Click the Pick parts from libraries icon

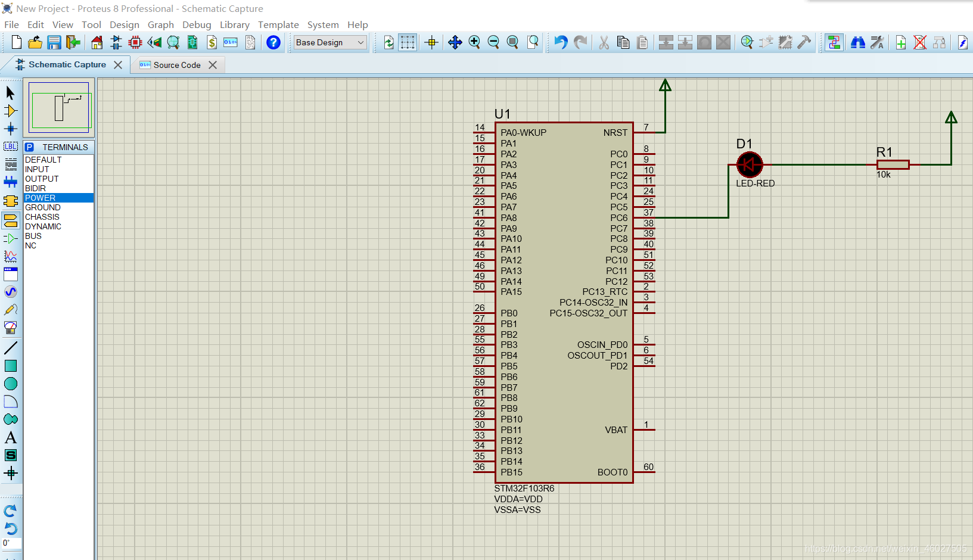tap(747, 42)
